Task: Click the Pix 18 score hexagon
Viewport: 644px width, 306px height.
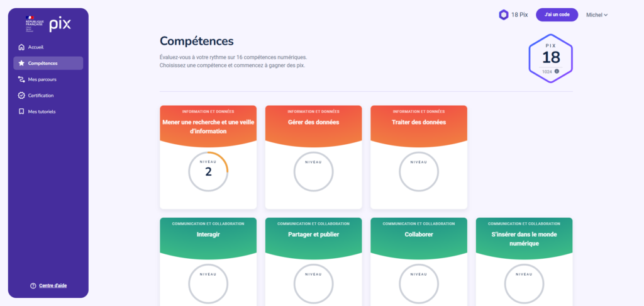Action: (551, 57)
